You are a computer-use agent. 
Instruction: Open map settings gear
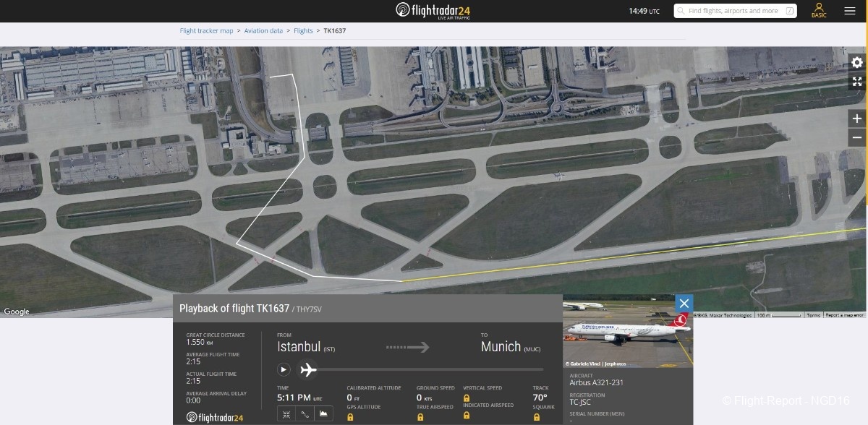coord(857,63)
